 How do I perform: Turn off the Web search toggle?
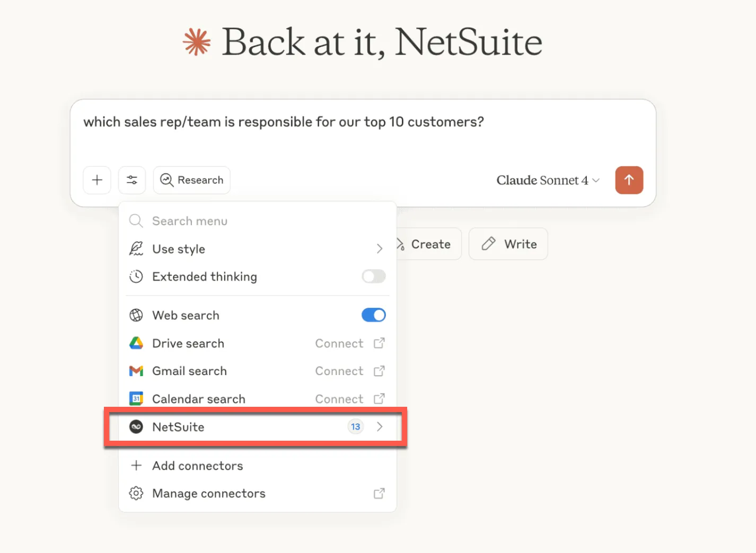(374, 315)
